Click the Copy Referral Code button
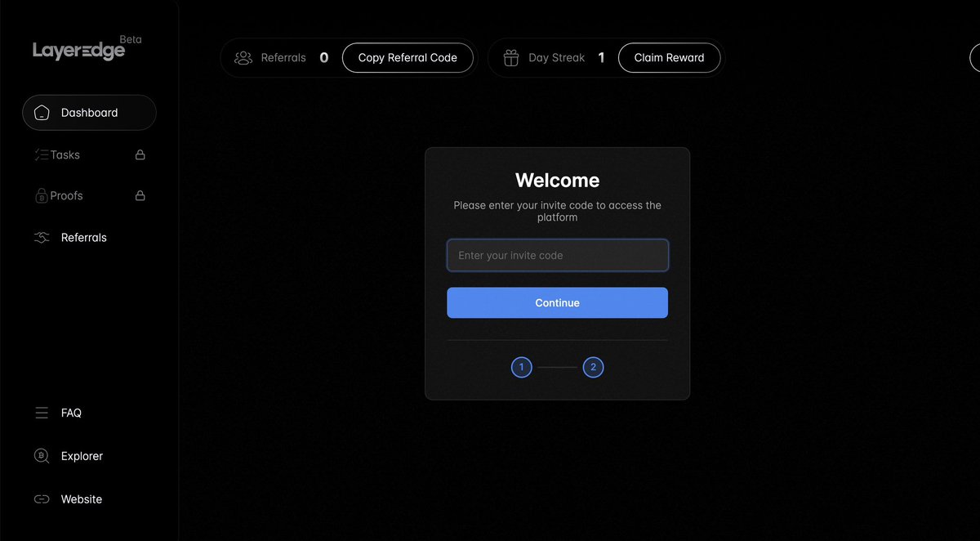Viewport: 980px width, 541px height. [408, 57]
